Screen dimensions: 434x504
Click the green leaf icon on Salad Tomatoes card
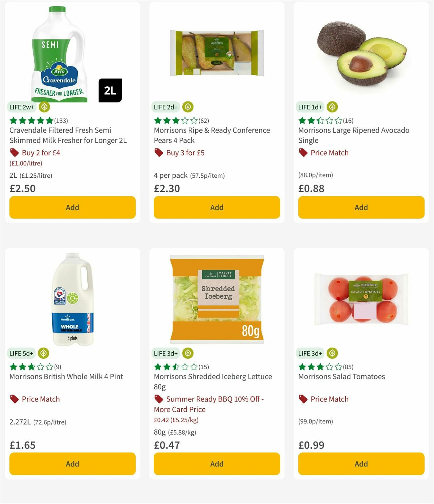pos(332,353)
